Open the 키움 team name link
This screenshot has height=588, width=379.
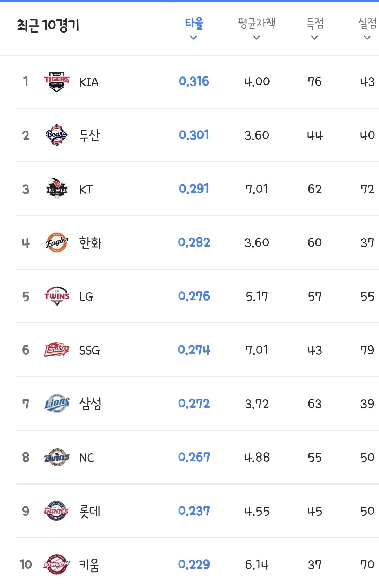click(x=89, y=565)
